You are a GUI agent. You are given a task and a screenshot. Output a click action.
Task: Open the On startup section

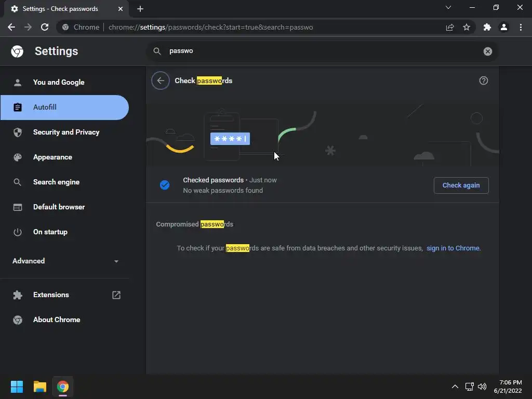tap(64, 232)
